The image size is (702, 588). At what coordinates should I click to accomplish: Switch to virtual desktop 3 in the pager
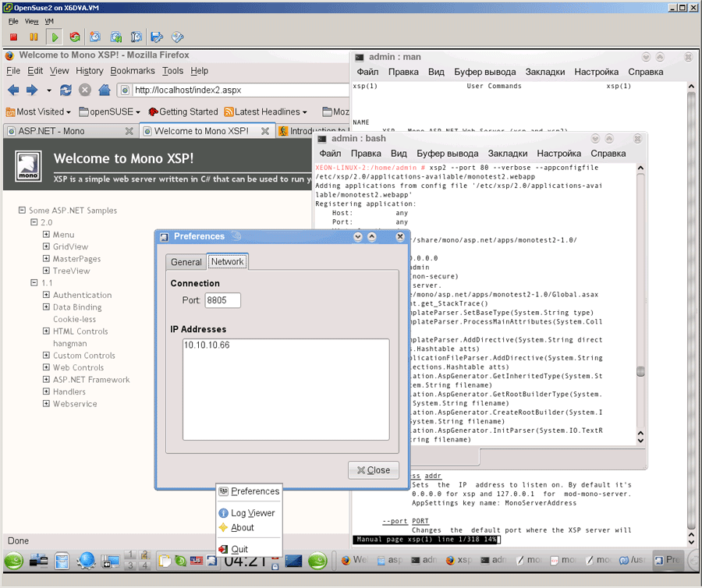[x=129, y=565]
